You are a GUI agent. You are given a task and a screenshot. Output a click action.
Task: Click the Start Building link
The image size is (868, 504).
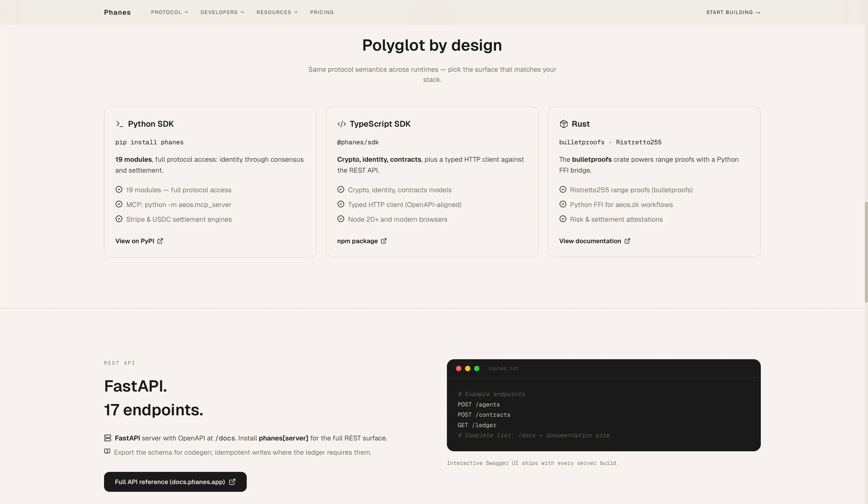[x=733, y=12]
